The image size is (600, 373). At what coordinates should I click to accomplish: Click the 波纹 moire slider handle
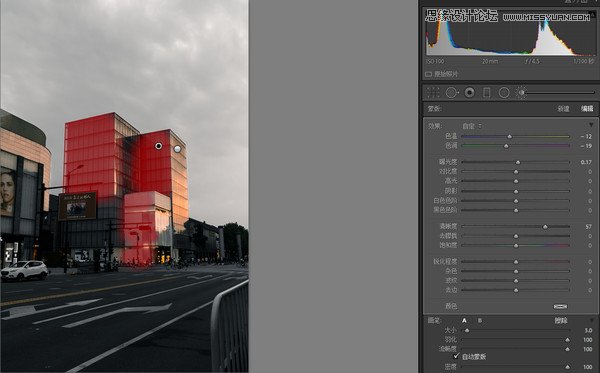coord(516,281)
